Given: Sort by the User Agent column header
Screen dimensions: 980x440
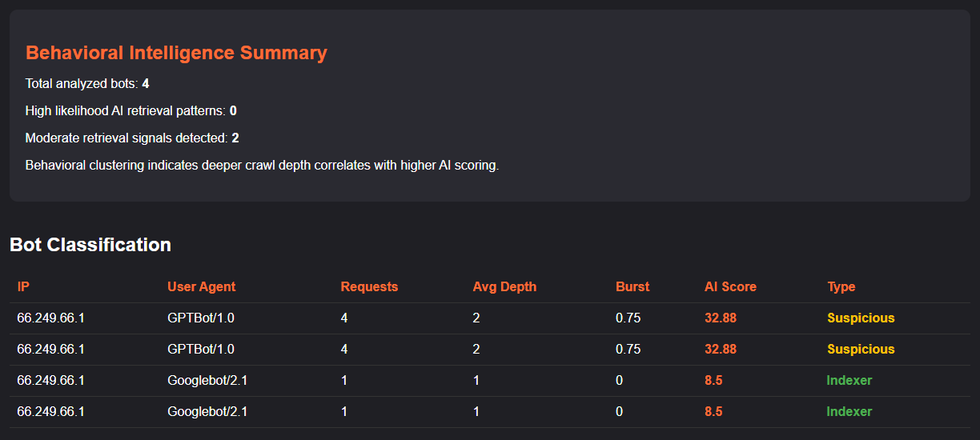Looking at the screenshot, I should (202, 286).
